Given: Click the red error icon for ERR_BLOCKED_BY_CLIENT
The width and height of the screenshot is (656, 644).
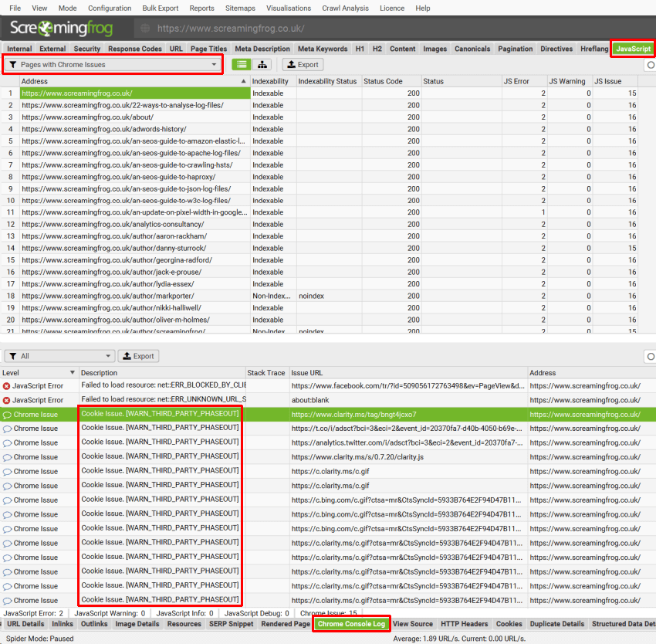Looking at the screenshot, I should pos(6,386).
